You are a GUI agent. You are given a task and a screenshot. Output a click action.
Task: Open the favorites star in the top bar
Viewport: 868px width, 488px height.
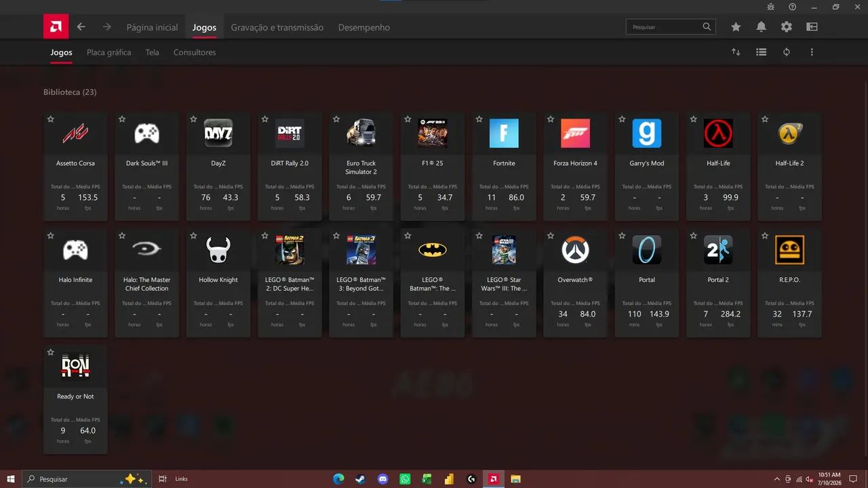pyautogui.click(x=736, y=27)
